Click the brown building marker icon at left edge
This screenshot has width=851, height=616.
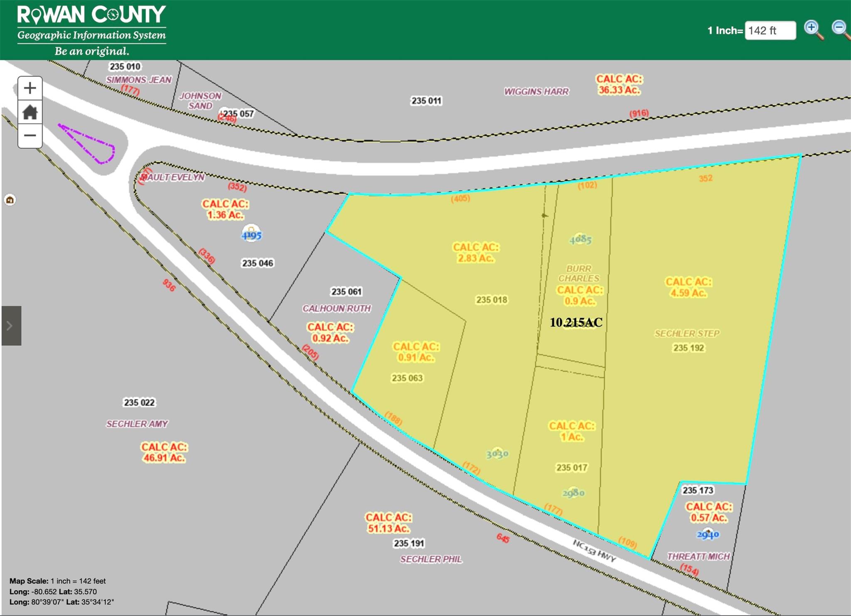click(x=10, y=200)
